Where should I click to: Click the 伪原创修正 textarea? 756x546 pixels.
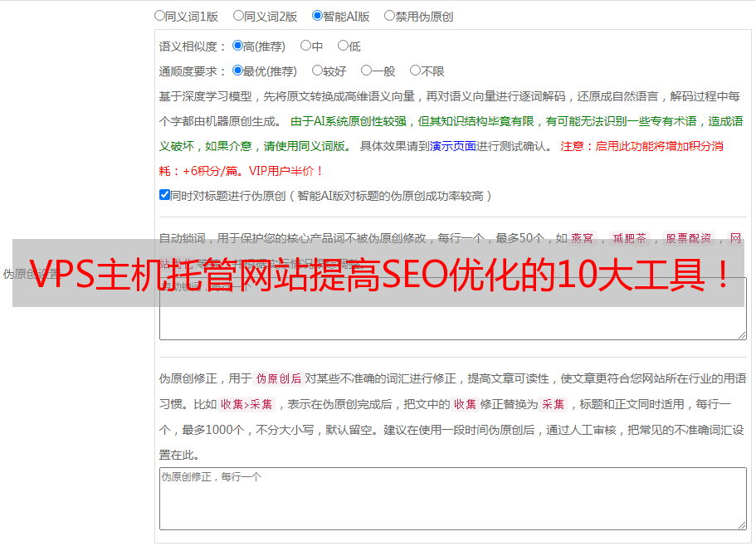453,499
